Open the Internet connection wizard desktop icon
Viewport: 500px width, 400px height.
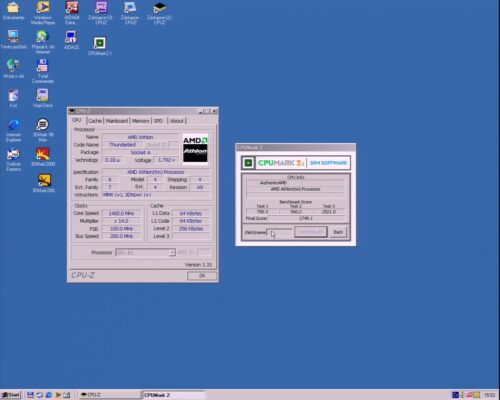tap(43, 42)
